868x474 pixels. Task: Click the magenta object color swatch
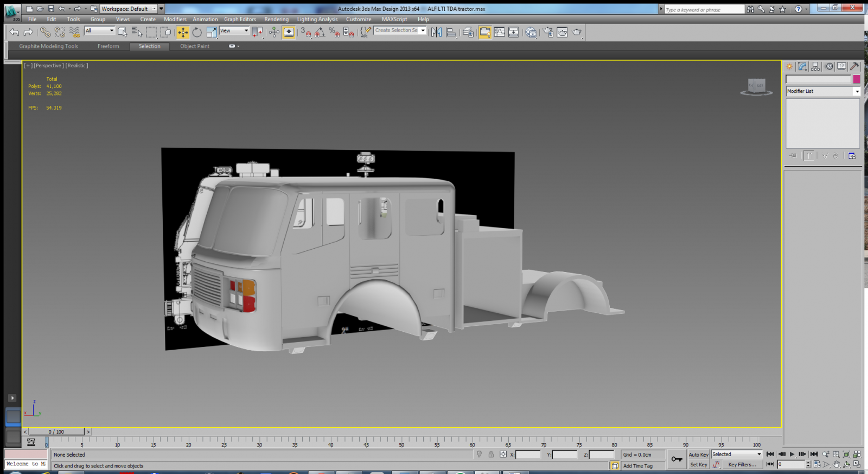point(857,79)
